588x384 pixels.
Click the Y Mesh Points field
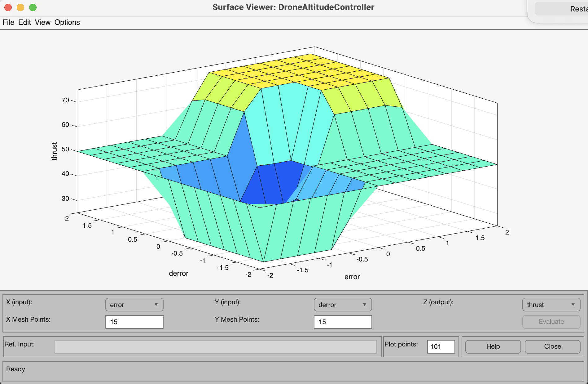coord(343,322)
